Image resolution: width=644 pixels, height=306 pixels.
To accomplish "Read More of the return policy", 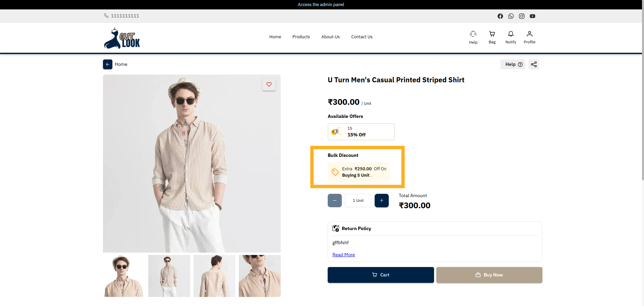I will tap(343, 255).
